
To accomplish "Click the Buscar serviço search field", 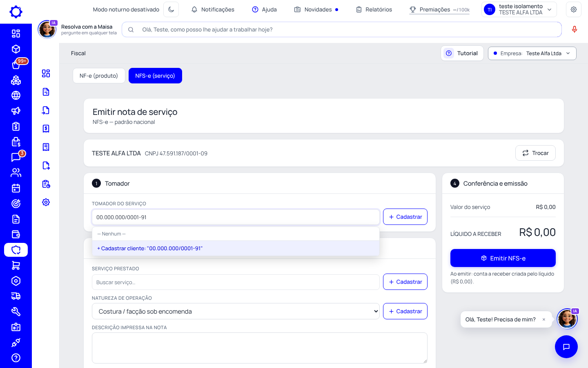I will pyautogui.click(x=236, y=282).
